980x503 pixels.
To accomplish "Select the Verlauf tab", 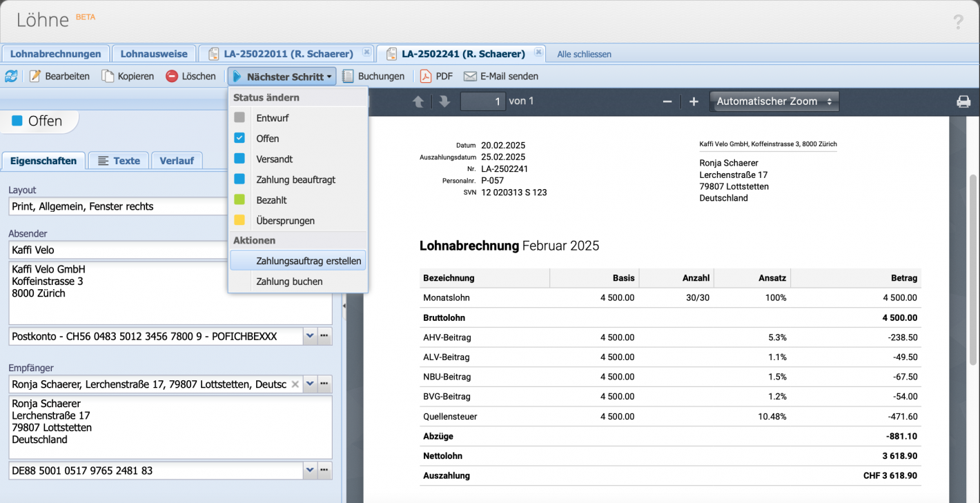I will [177, 160].
